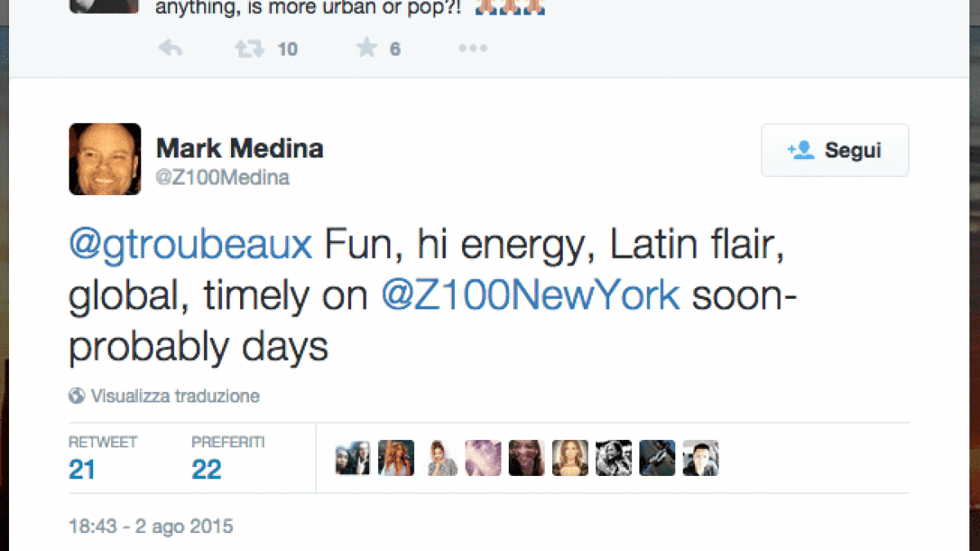Retweet the upper tweet

coord(249,49)
